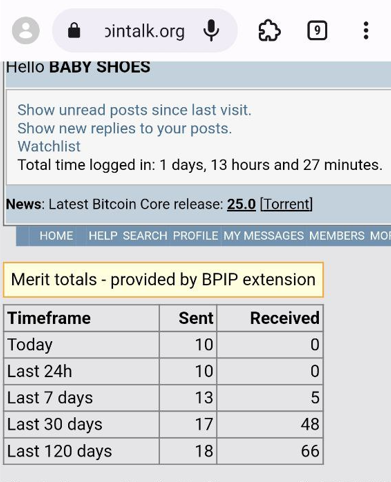
Task: Open the three-dot browser menu
Action: pos(366,31)
